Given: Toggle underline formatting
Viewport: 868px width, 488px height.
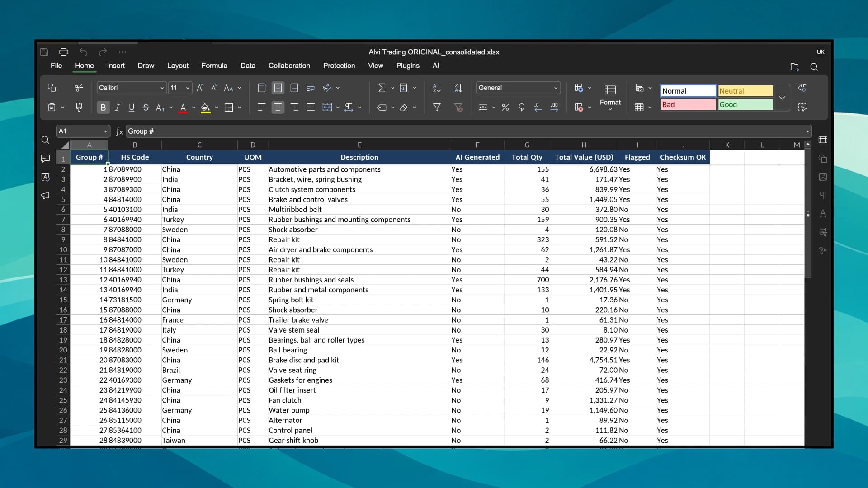Looking at the screenshot, I should (x=132, y=107).
